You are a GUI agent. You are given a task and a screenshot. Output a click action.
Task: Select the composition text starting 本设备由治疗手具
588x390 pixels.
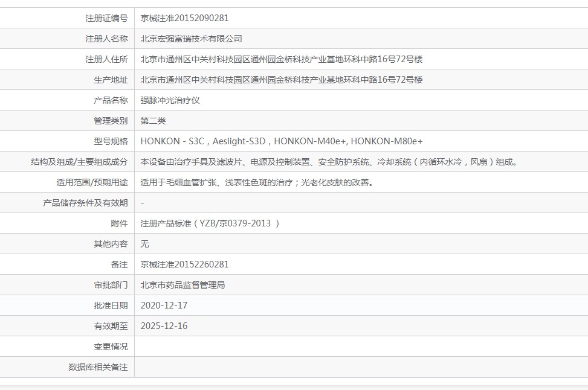coord(329,162)
